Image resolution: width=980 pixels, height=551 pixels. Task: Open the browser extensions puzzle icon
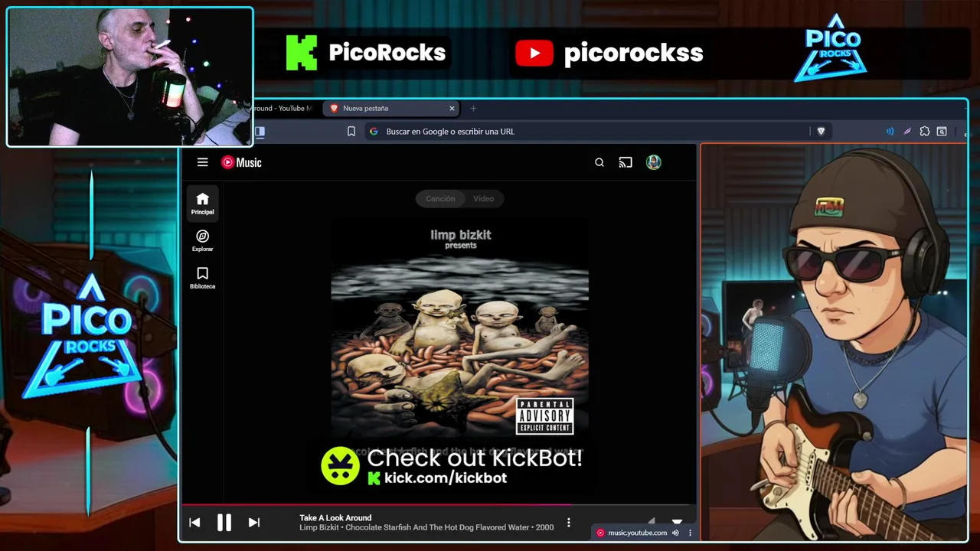pos(925,132)
